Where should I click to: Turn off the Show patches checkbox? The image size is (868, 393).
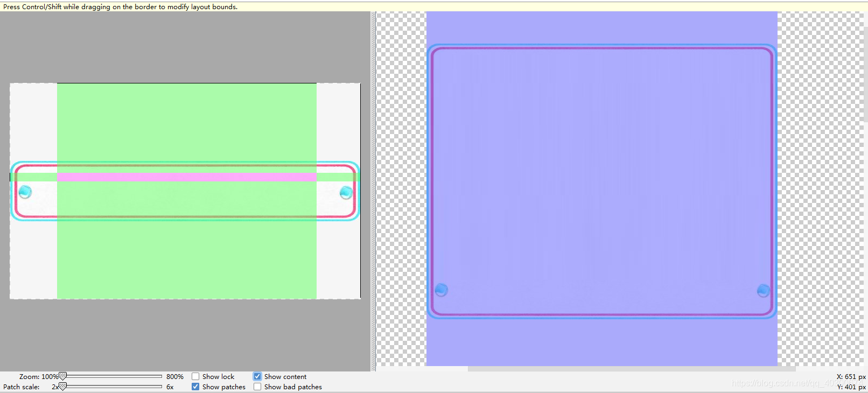point(195,387)
